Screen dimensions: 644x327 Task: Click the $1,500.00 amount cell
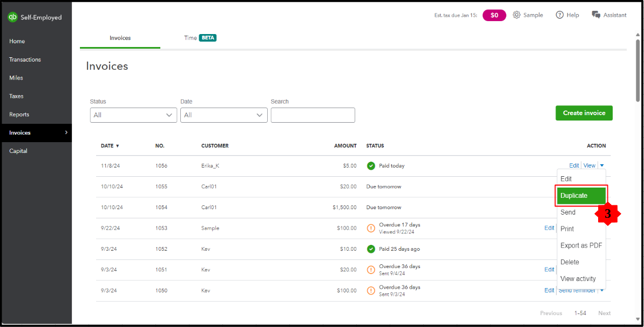[344, 208]
